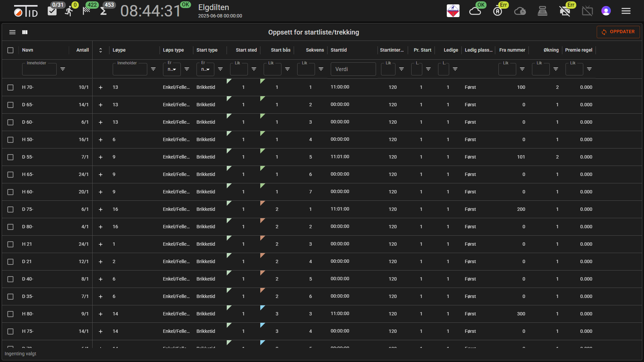
Task: Click the crossed-out printer icon marked Err
Action: click(x=565, y=11)
